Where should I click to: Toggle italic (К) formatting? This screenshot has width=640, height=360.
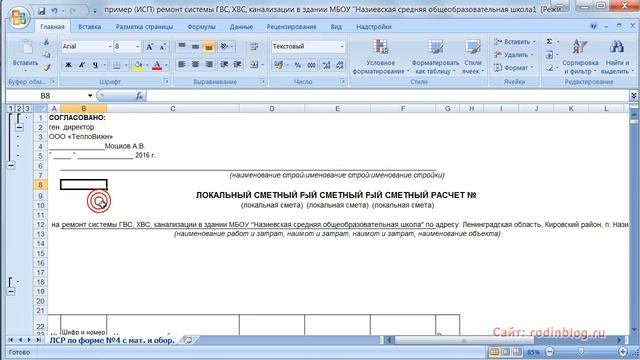click(82, 65)
